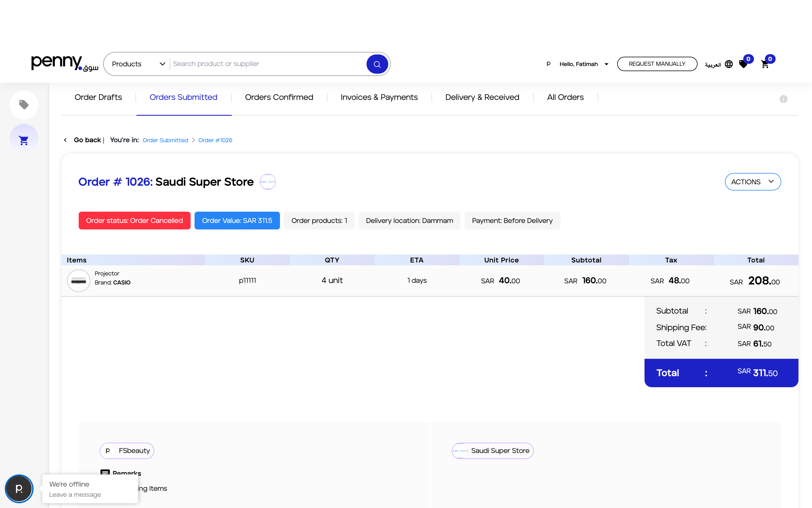View the All Orders tab
This screenshot has width=812, height=508.
point(565,97)
